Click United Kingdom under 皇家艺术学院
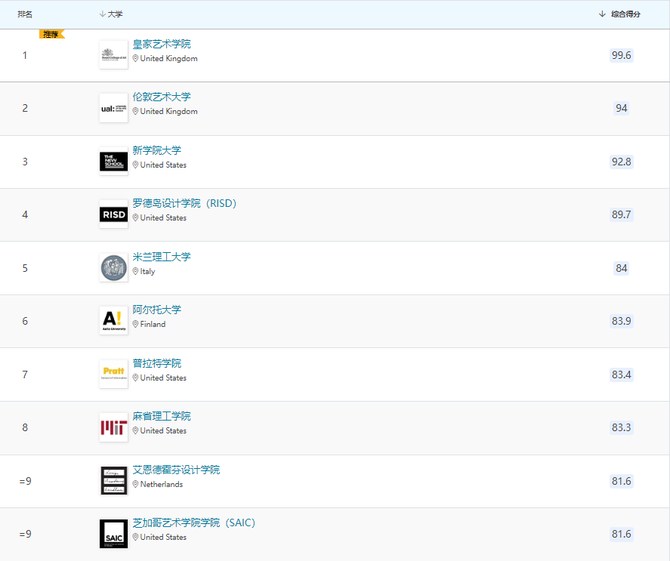670x561 pixels. pos(169,59)
